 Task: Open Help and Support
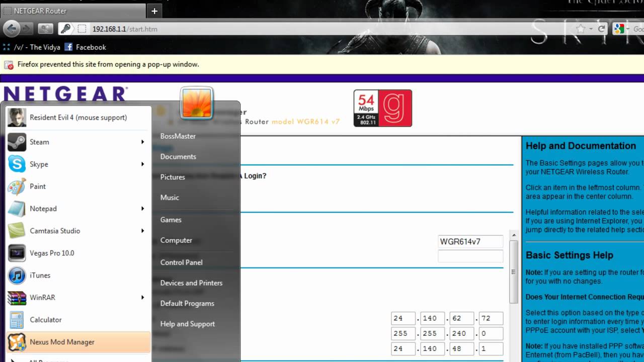188,324
